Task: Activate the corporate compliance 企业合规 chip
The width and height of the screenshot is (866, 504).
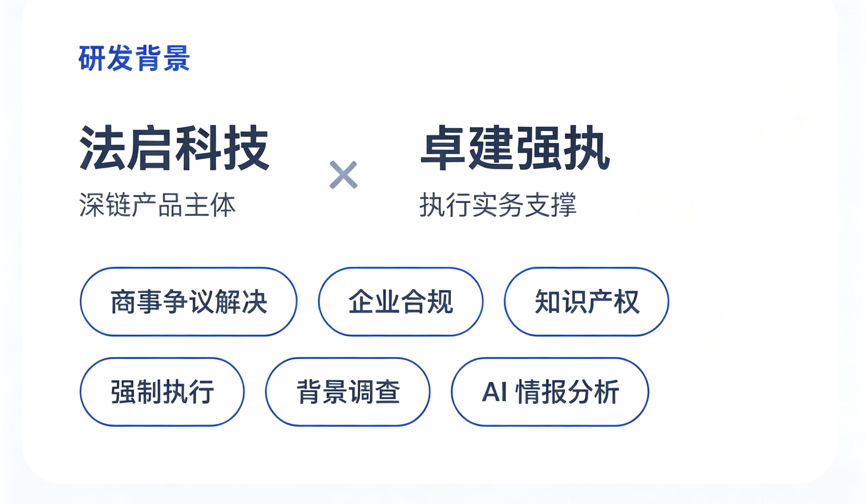Action: tap(401, 302)
